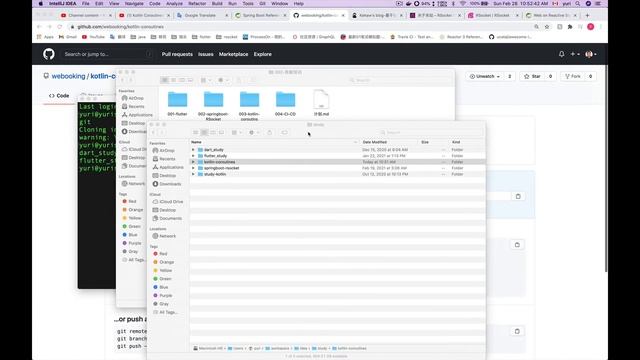
Task: Expand the springboot-rsocket folder
Action: tap(193, 168)
